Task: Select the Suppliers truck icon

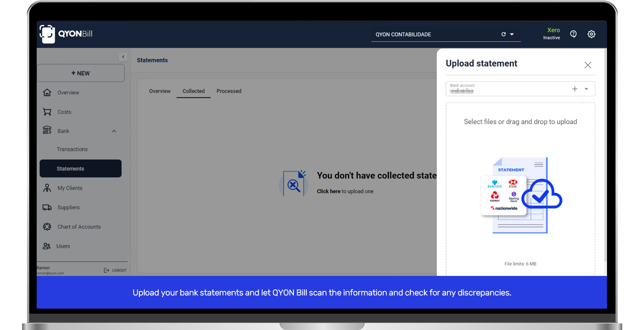Action: point(47,207)
